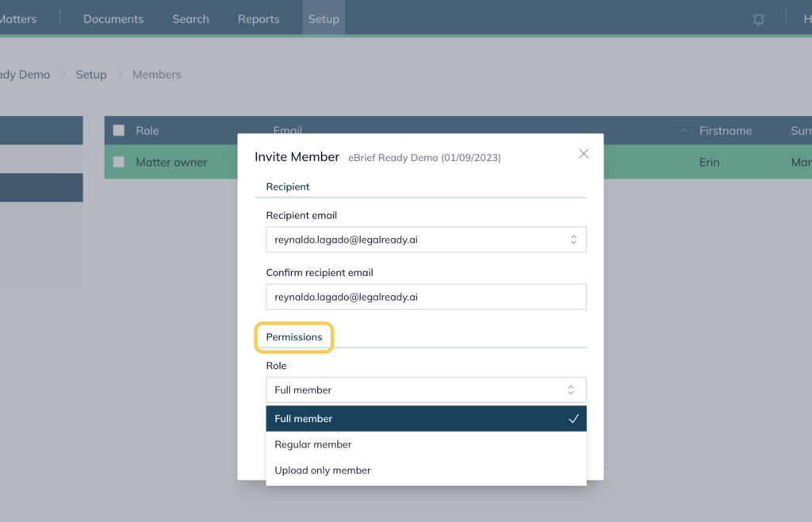Image resolution: width=812 pixels, height=522 pixels.
Task: Toggle the select-all checkbox in table header
Action: coord(119,130)
